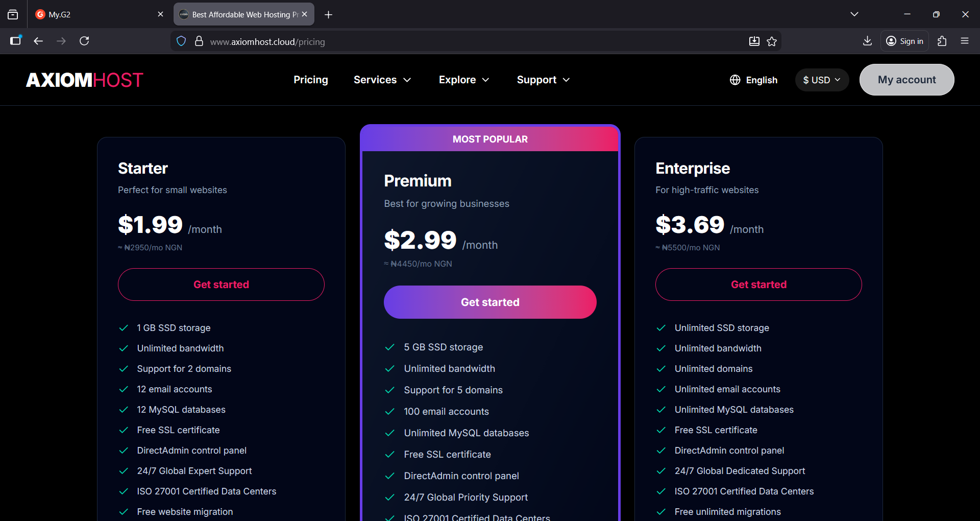Click the address bar URL field
The image size is (980, 521).
pyautogui.click(x=459, y=41)
